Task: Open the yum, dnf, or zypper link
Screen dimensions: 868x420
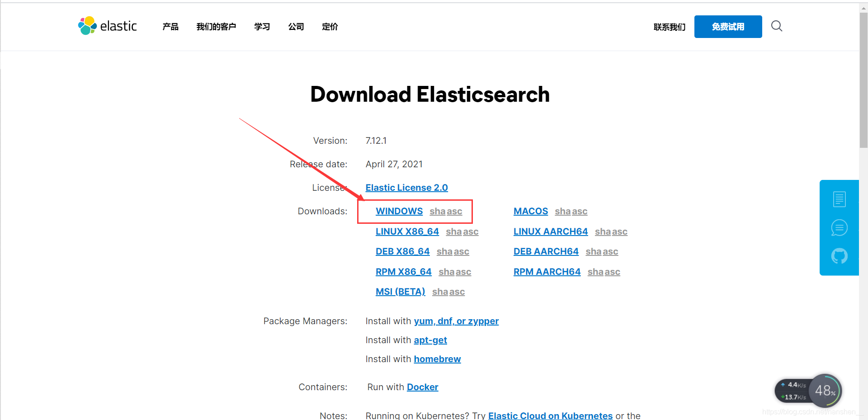Action: [x=456, y=321]
